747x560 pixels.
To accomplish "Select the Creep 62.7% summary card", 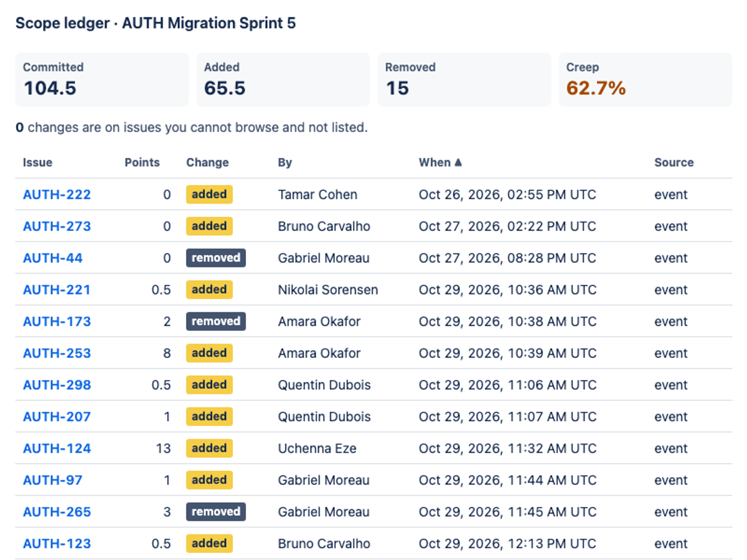I will point(646,80).
